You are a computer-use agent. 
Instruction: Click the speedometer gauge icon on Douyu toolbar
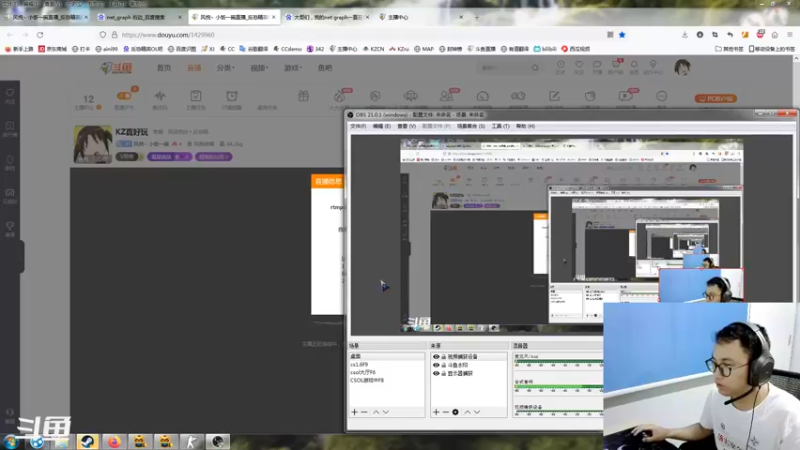pos(483,96)
